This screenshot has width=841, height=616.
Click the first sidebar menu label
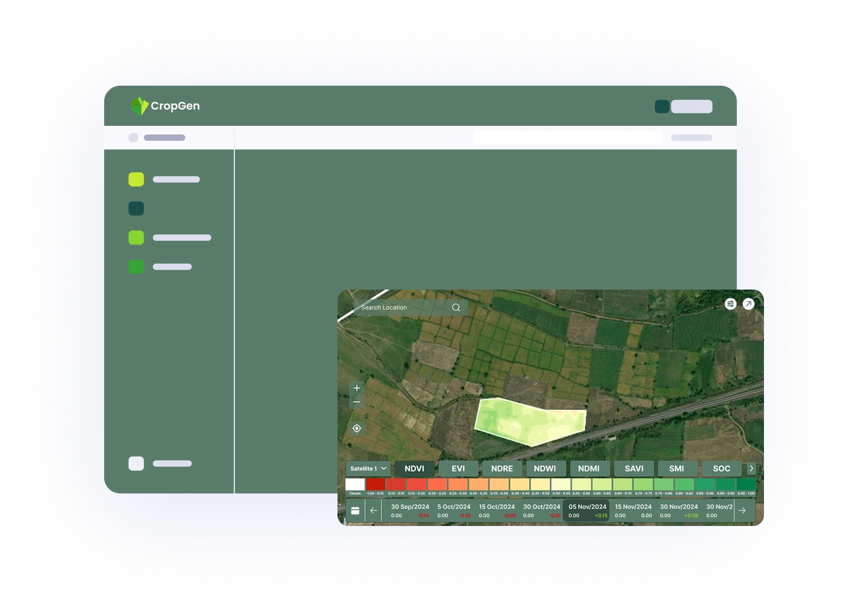[176, 179]
